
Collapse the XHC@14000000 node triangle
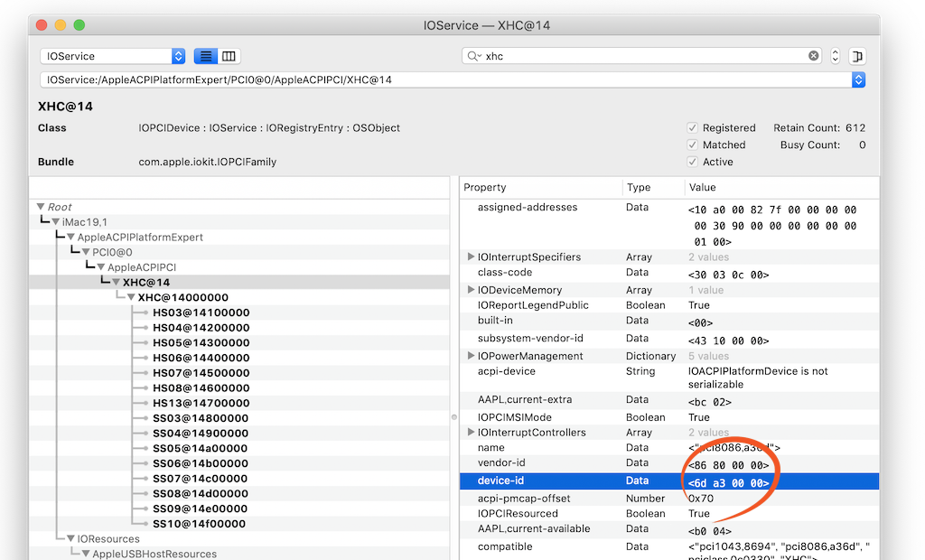pyautogui.click(x=131, y=297)
